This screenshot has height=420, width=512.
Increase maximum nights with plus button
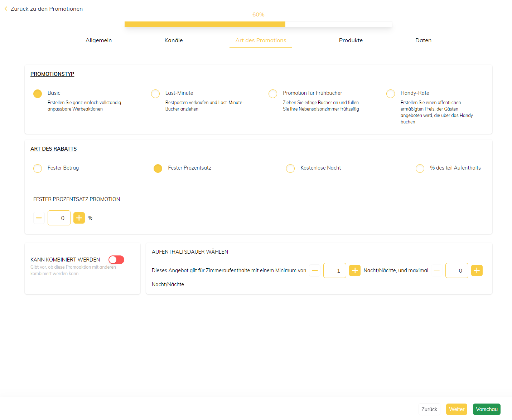click(x=477, y=270)
